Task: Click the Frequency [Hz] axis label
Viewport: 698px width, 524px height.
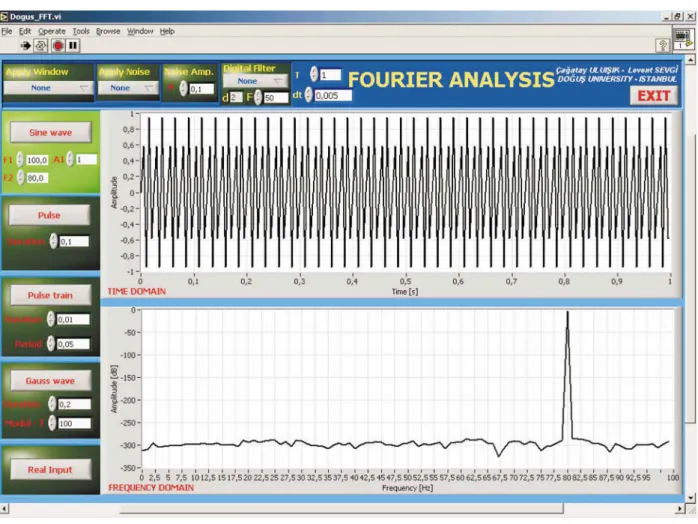Action: click(x=407, y=488)
